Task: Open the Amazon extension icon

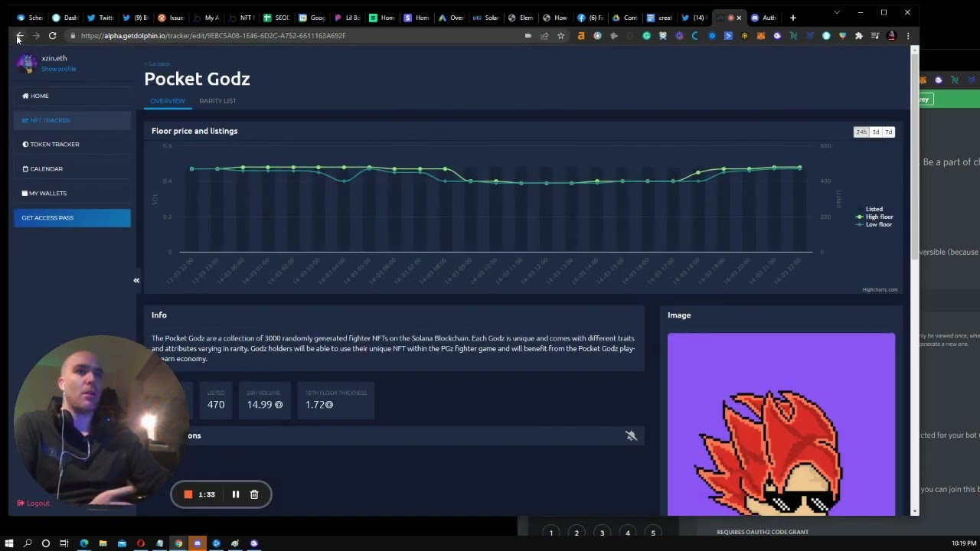Action: [581, 36]
